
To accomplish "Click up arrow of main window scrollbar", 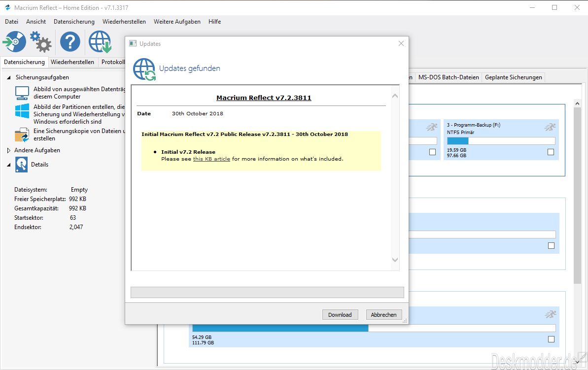I will point(577,103).
